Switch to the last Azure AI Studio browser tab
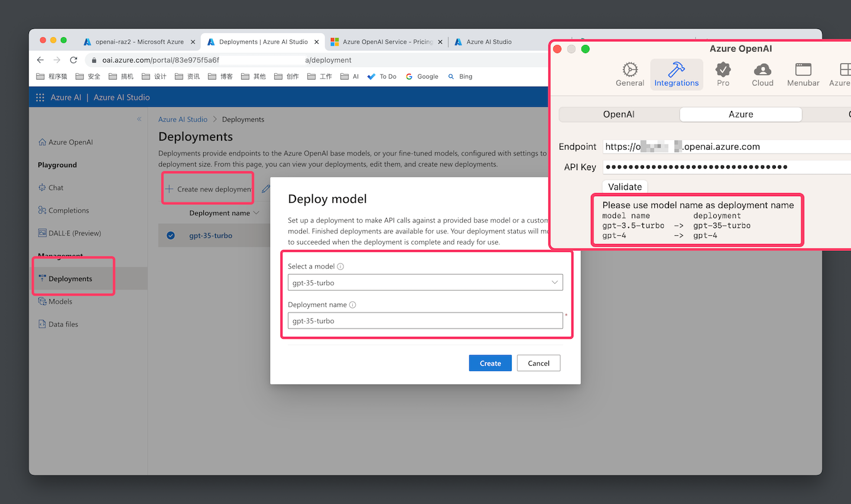The image size is (851, 504). pyautogui.click(x=489, y=42)
